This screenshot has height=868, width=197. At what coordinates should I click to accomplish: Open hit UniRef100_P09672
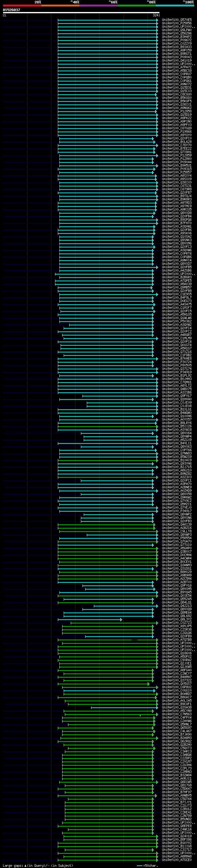point(177,40)
